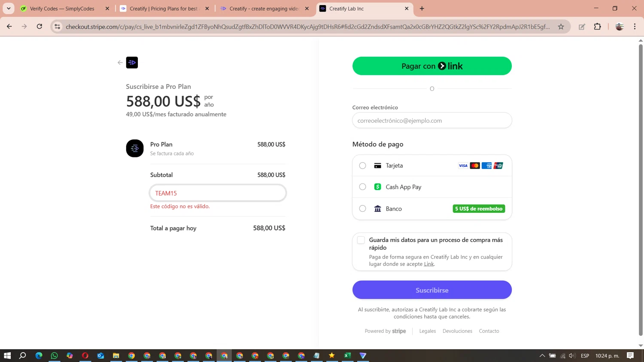This screenshot has height=362, width=644.
Task: Click the TEAM15 promo code field
Action: [218, 193]
